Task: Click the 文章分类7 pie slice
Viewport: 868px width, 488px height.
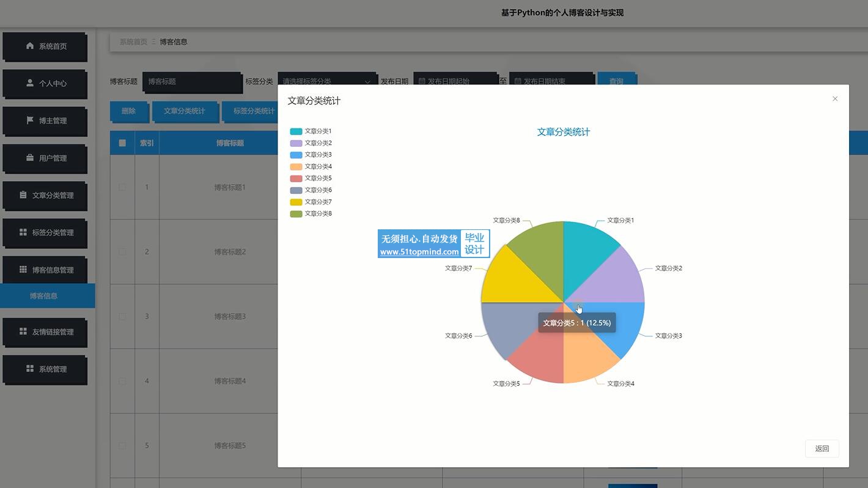Action: pyautogui.click(x=513, y=281)
